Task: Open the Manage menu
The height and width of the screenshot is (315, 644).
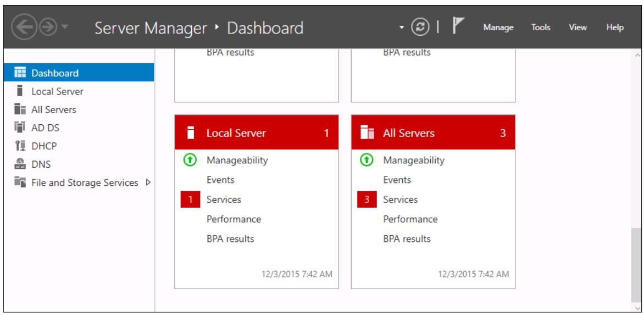Action: [x=498, y=27]
